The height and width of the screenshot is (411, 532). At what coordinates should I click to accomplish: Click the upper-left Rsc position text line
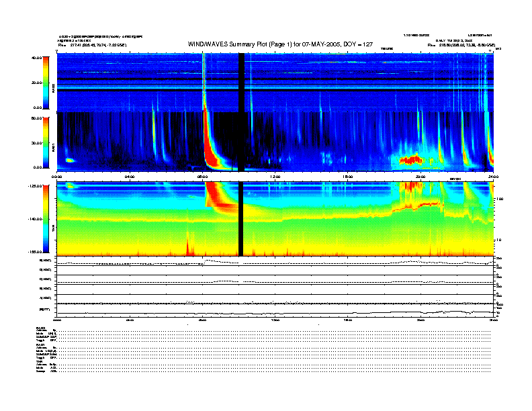tap(92, 45)
